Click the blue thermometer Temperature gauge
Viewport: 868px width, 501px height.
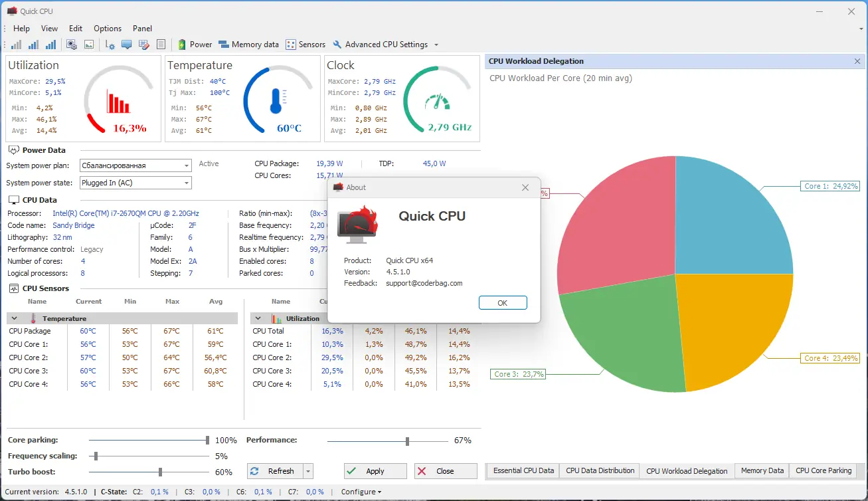(x=278, y=99)
